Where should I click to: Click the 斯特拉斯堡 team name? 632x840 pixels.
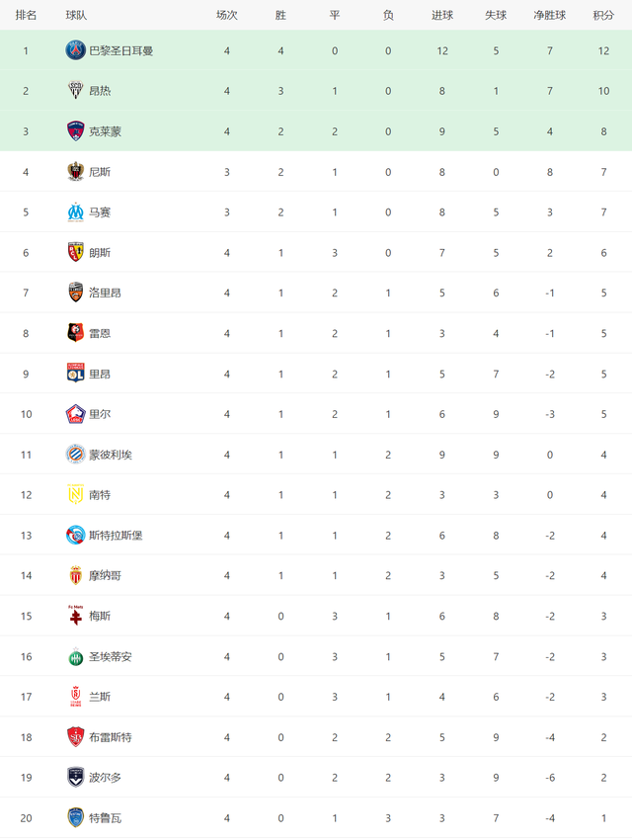[x=116, y=536]
